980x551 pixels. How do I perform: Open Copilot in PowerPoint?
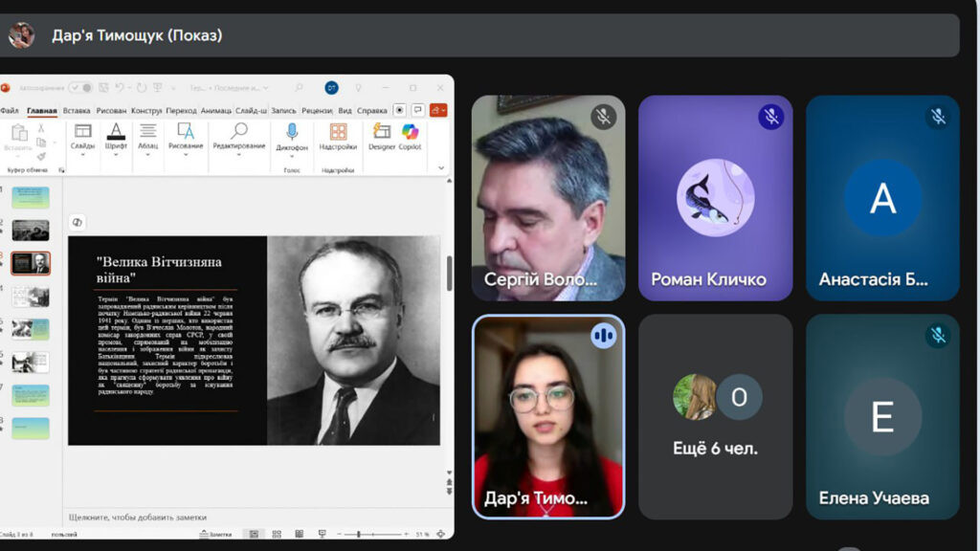[410, 137]
